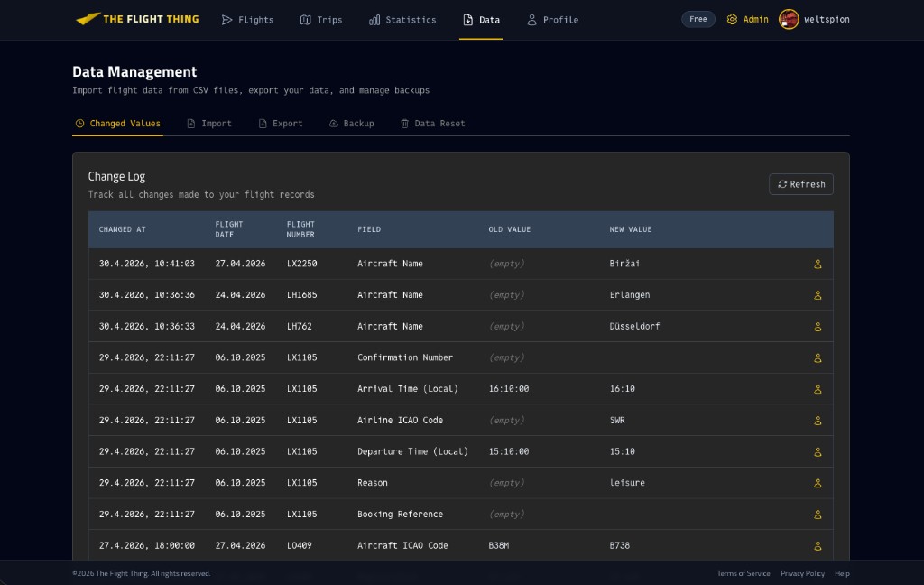
Task: Open the Profile navigation tab
Action: coord(552,20)
